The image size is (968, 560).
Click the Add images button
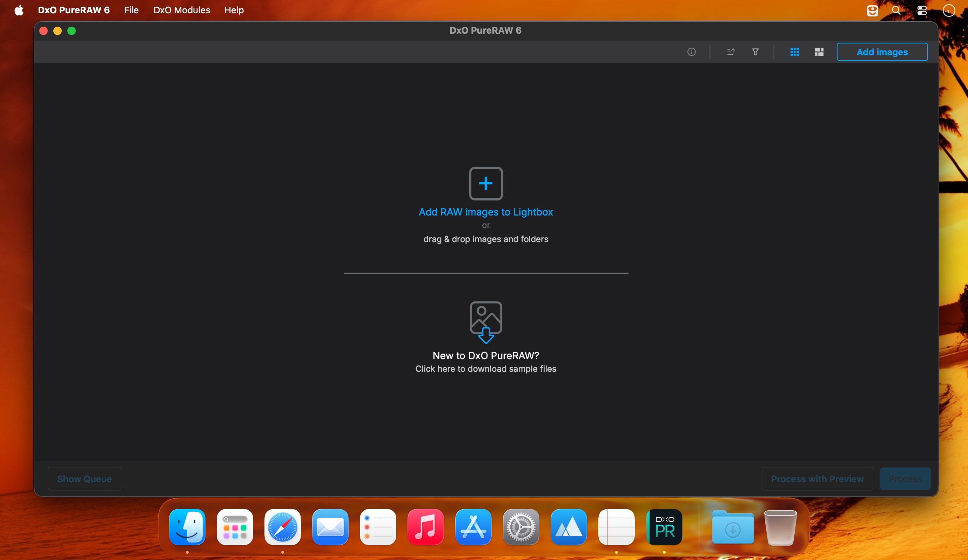(x=882, y=52)
